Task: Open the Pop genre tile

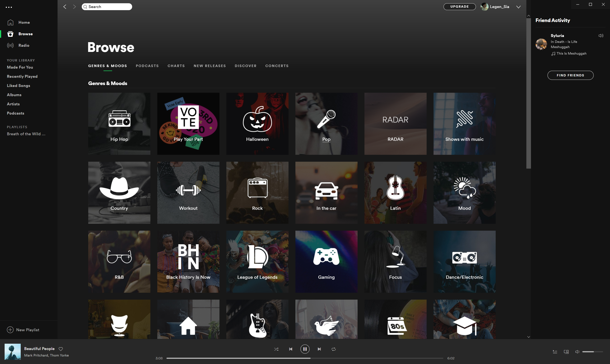Action: click(x=326, y=124)
